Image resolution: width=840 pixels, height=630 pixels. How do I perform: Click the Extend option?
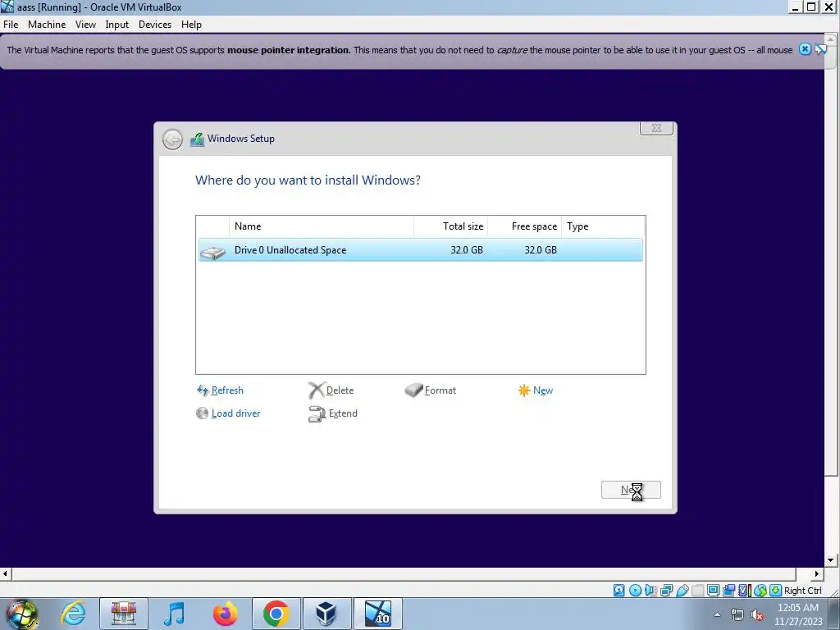click(343, 413)
